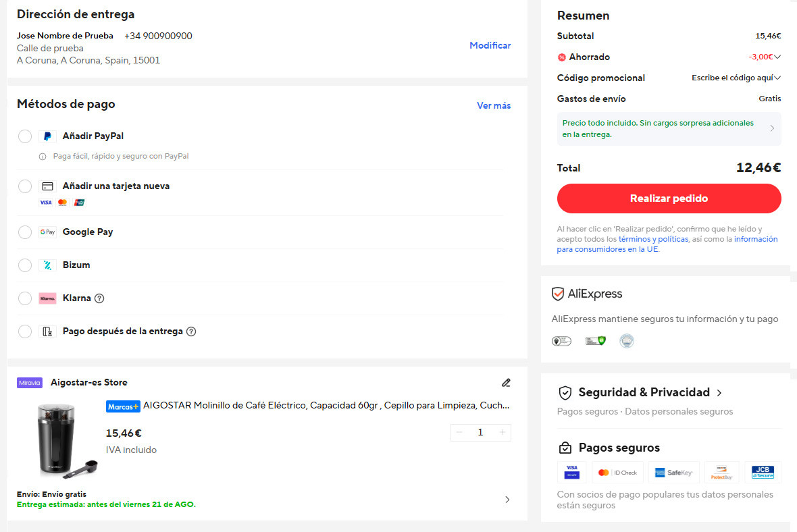The height and width of the screenshot is (532, 797).
Task: Click the pencil edit icon for Aigostar store
Action: tap(506, 383)
